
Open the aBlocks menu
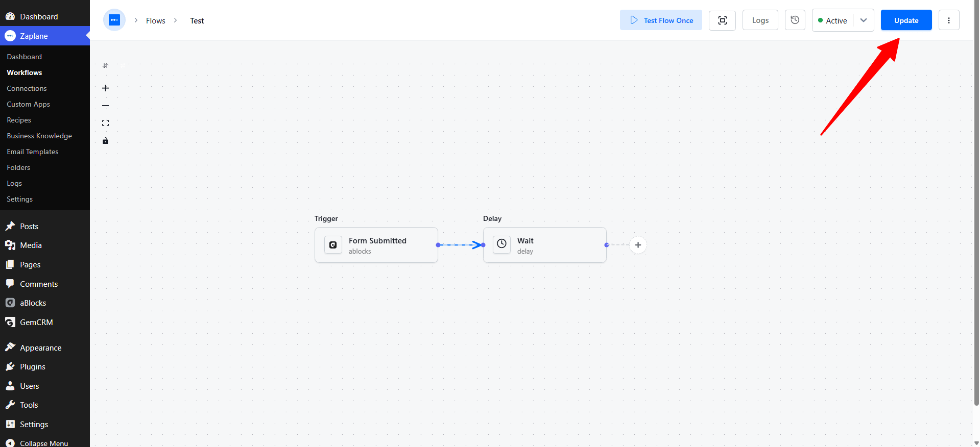tap(45, 303)
